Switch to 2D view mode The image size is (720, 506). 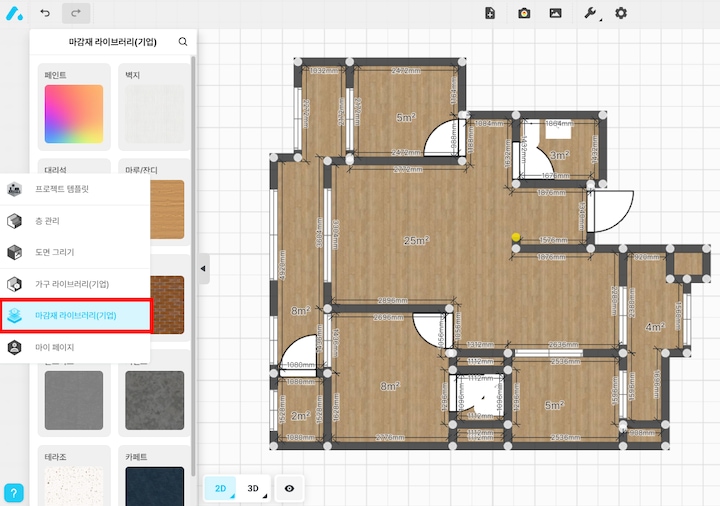click(x=219, y=488)
